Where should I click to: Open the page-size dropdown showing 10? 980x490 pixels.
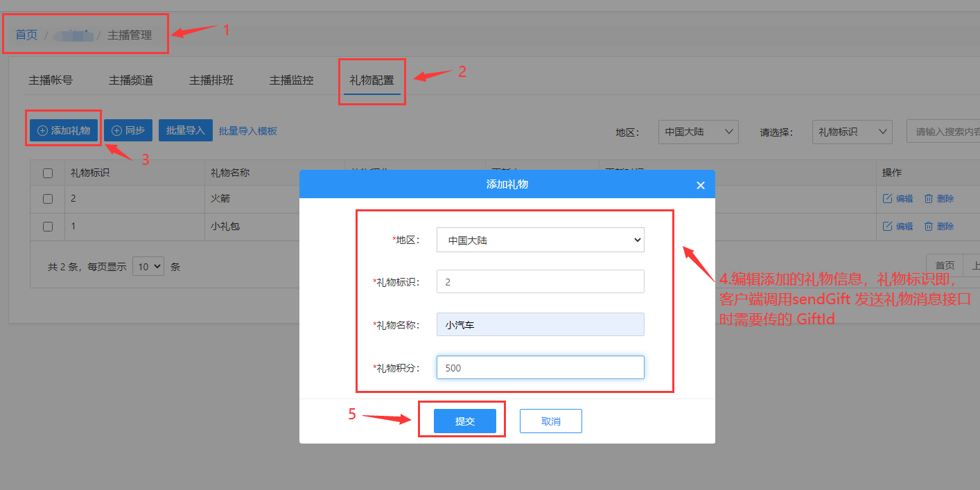[x=148, y=266]
